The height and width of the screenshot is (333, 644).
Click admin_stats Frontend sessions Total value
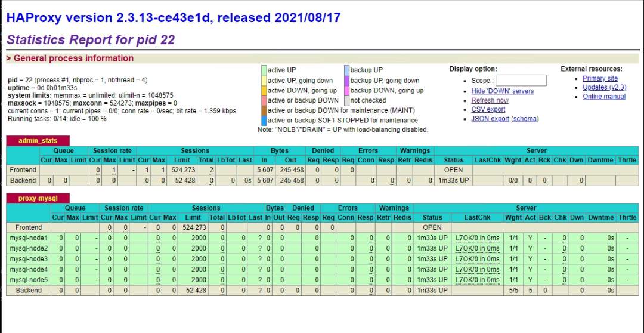pyautogui.click(x=210, y=170)
